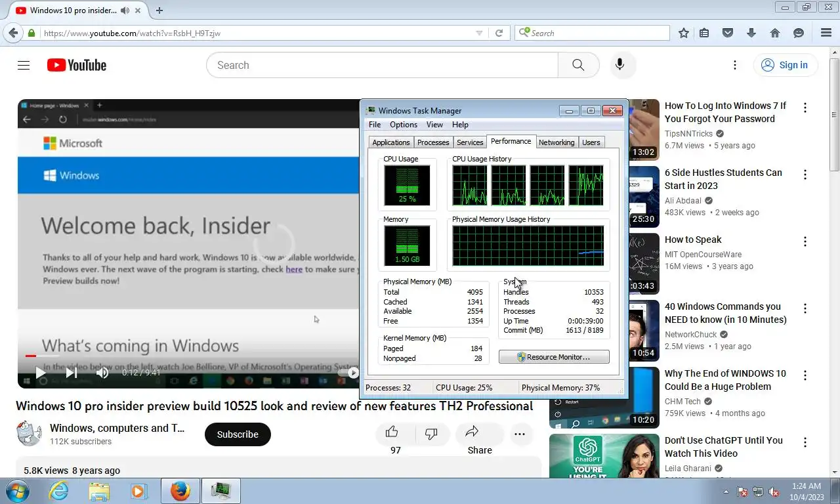Open the Firefox downloads arrow icon
The height and width of the screenshot is (504, 840).
coord(751,33)
